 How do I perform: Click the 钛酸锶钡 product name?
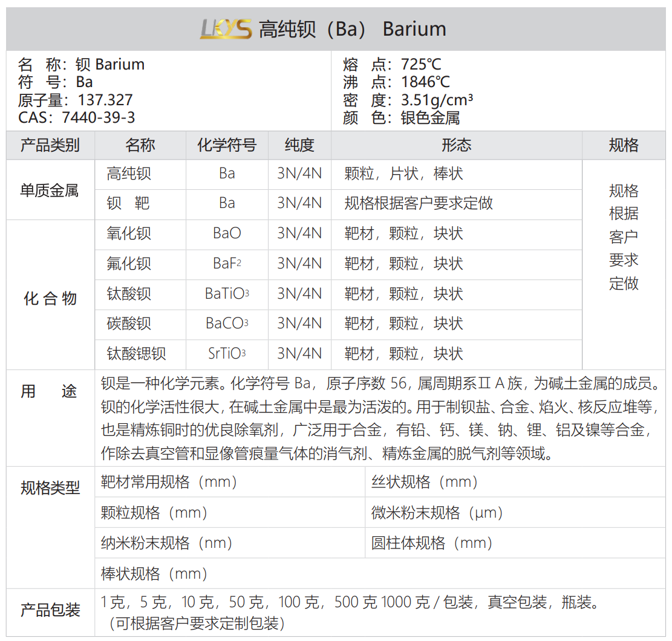pyautogui.click(x=136, y=354)
